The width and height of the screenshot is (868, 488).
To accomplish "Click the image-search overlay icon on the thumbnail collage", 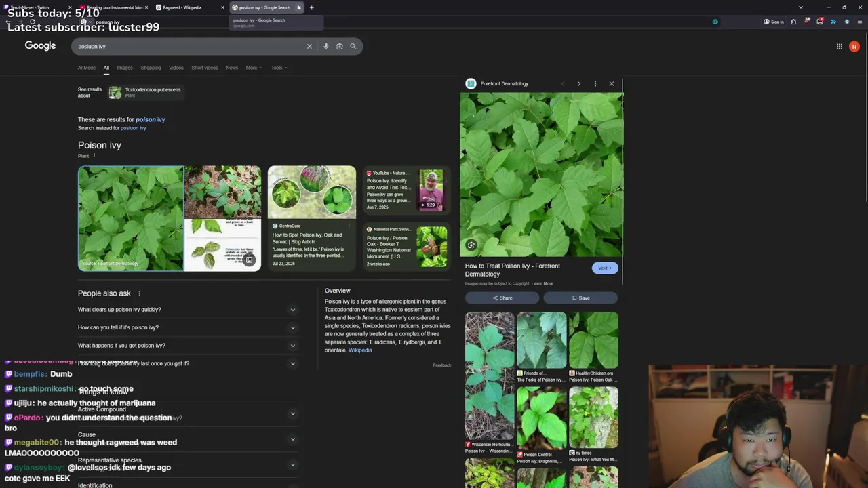I will pyautogui.click(x=249, y=260).
